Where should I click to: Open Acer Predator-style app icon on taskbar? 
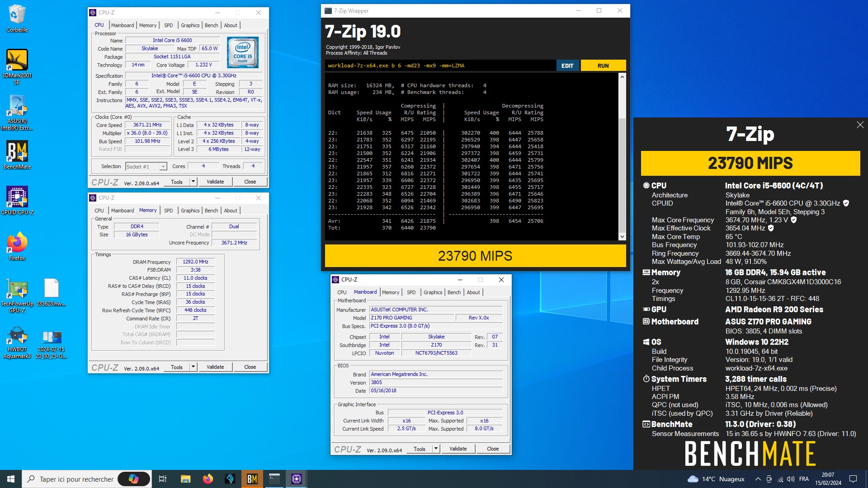(x=230, y=479)
